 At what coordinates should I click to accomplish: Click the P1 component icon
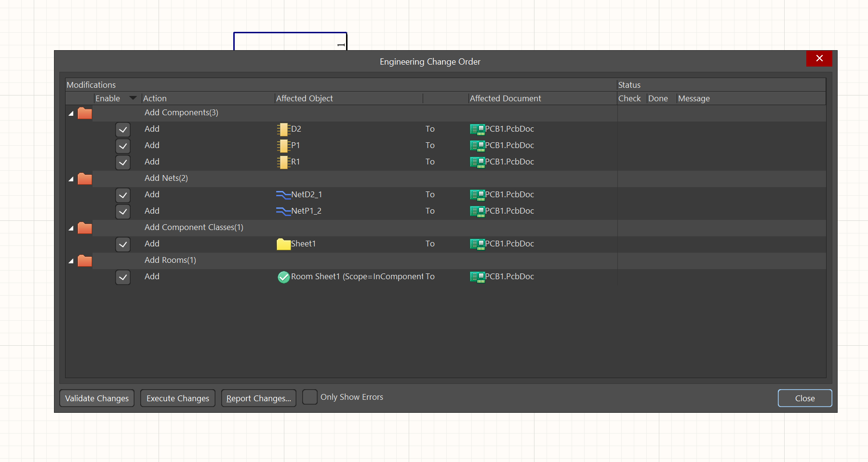tap(283, 146)
